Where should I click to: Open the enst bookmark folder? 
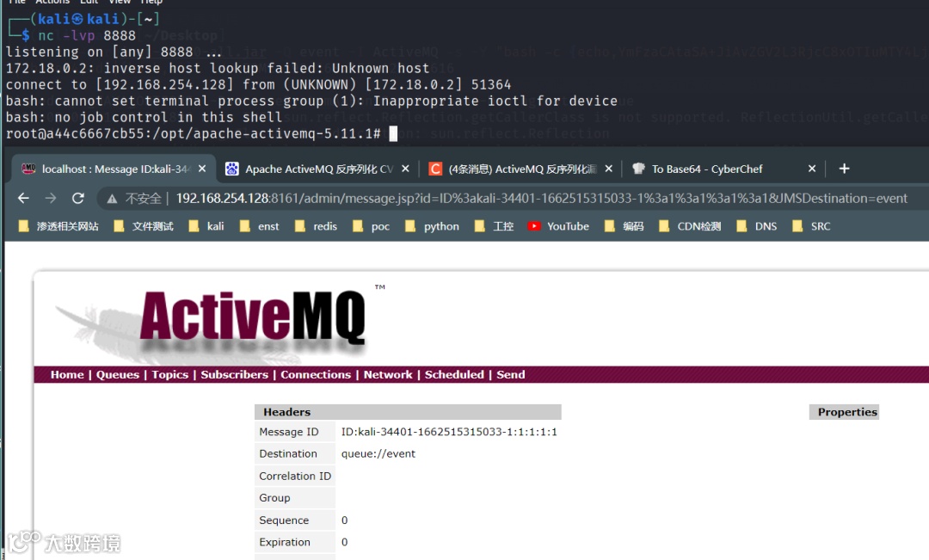click(x=259, y=226)
